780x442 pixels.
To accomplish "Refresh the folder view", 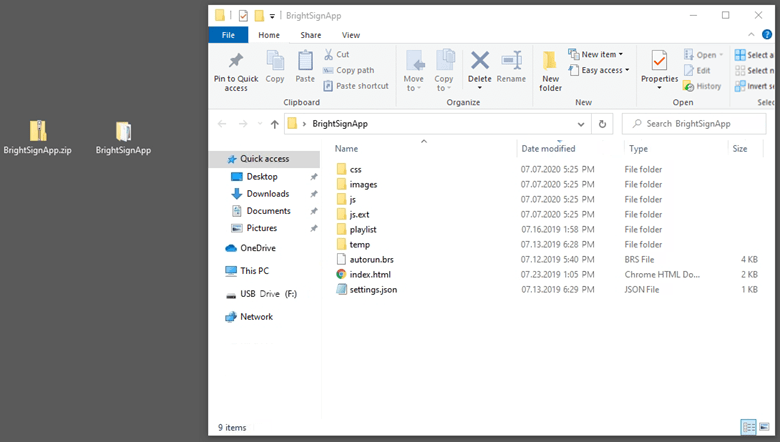I will (x=602, y=124).
